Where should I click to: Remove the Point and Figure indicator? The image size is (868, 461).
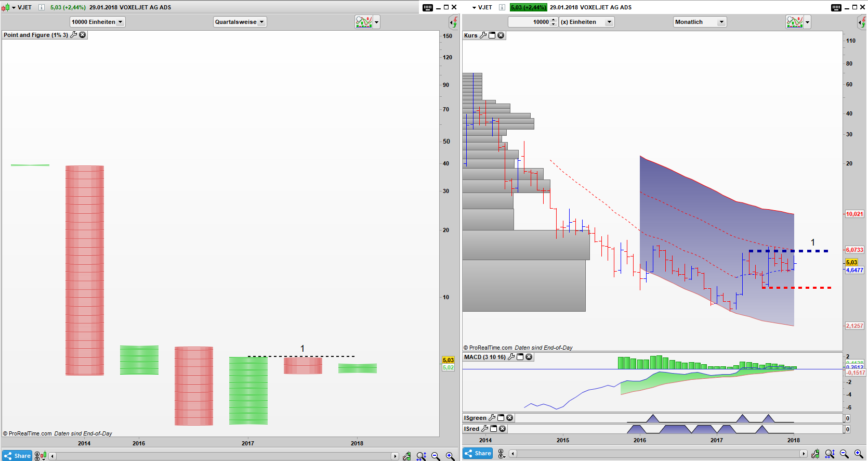click(x=83, y=35)
